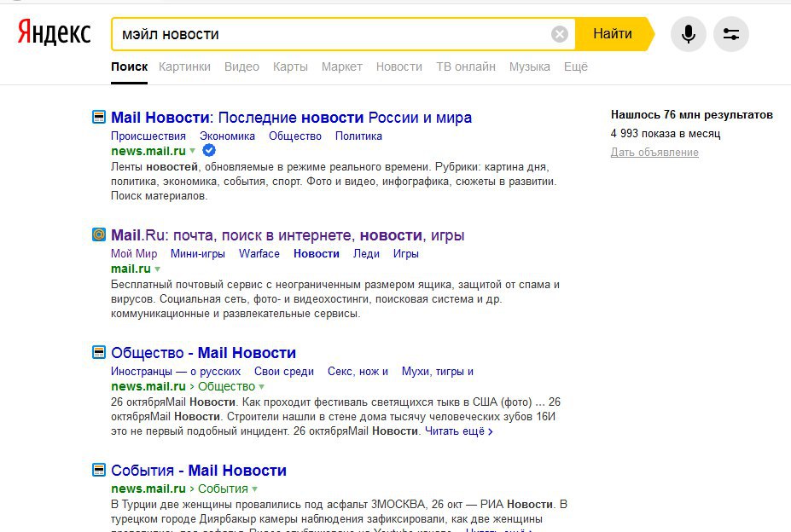
Task: Open Мини-игры sitelink
Action: [x=198, y=254]
